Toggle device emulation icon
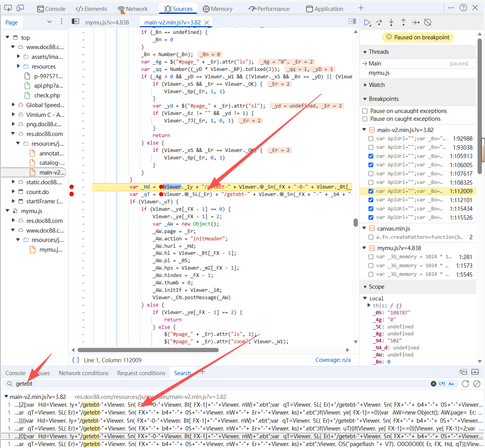Screen dimensions: 485x448 click(20, 8)
